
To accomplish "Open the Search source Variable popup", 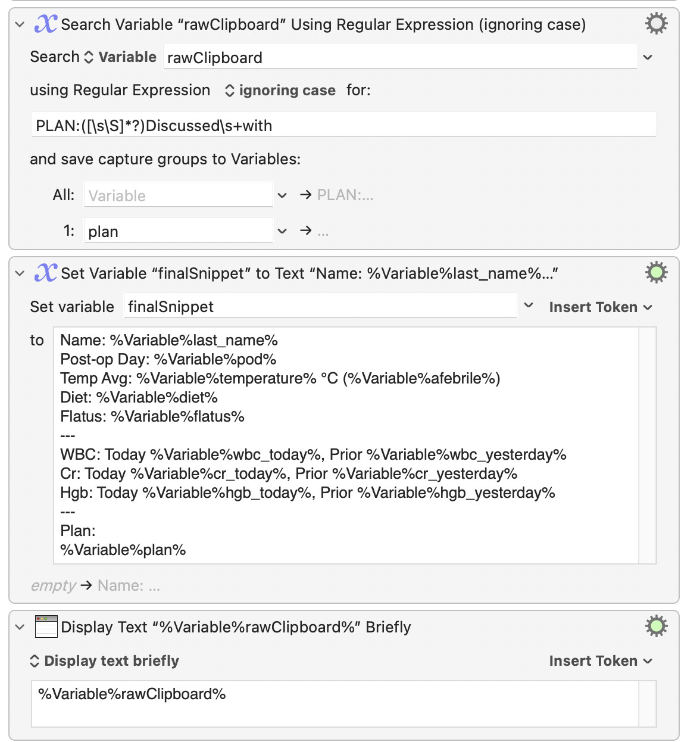I will pyautogui.click(x=120, y=57).
